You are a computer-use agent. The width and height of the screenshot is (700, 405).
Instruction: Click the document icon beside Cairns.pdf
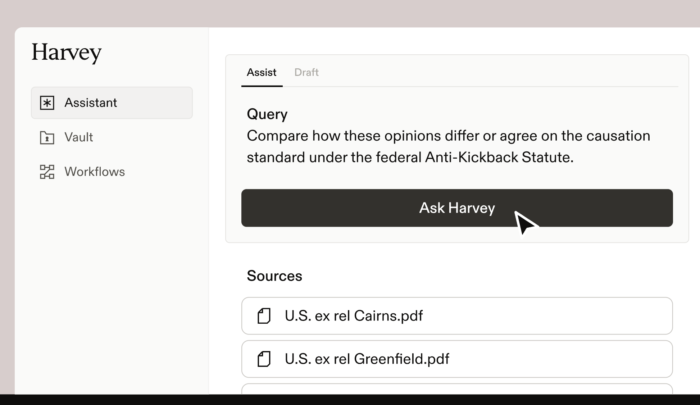264,316
